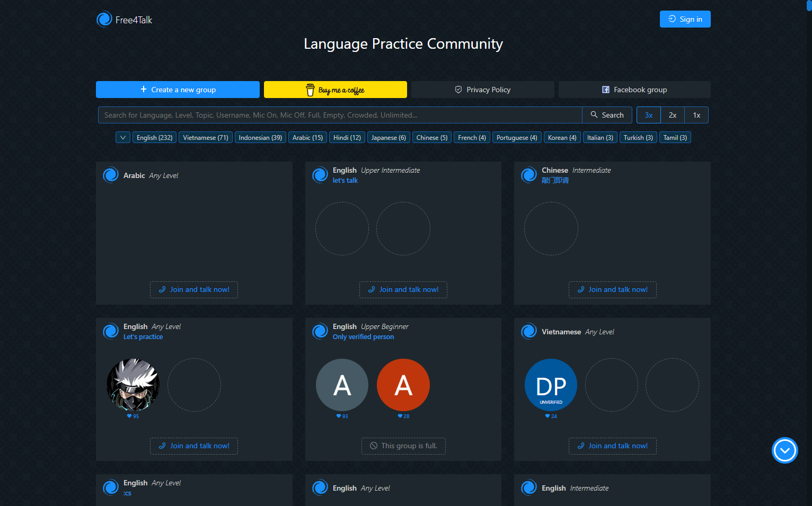Click the Free4Talk logo icon
Image resolution: width=812 pixels, height=506 pixels.
point(104,19)
